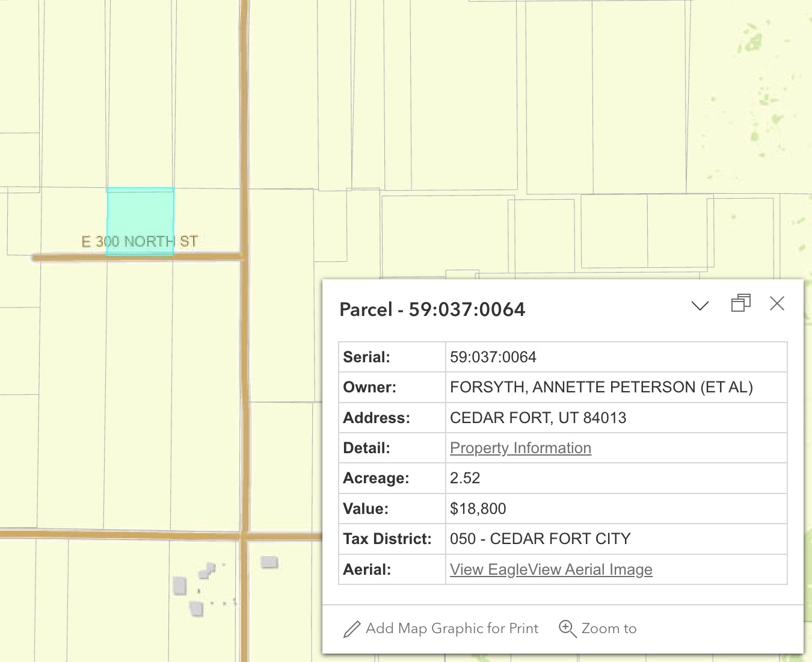812x662 pixels.
Task: Click the acreage value 2.52
Action: tap(465, 478)
